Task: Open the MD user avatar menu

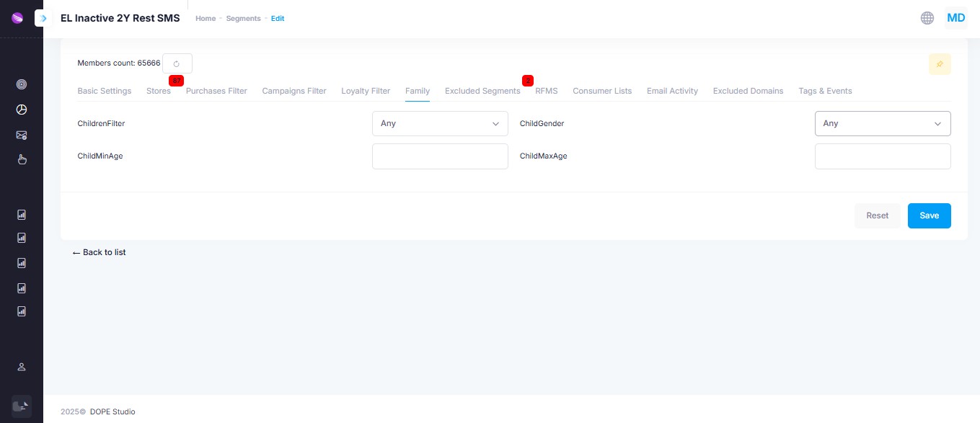Action: pos(956,18)
